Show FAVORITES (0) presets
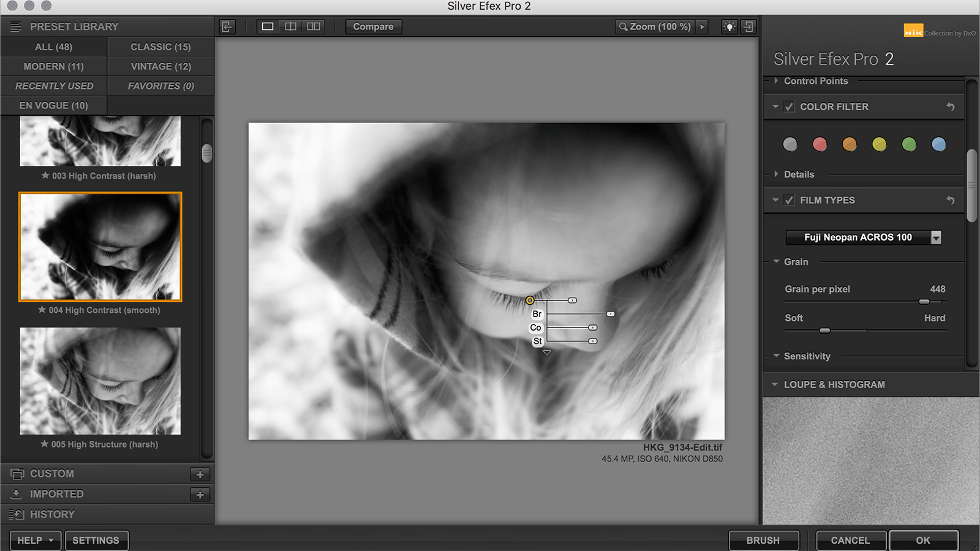 coord(160,86)
